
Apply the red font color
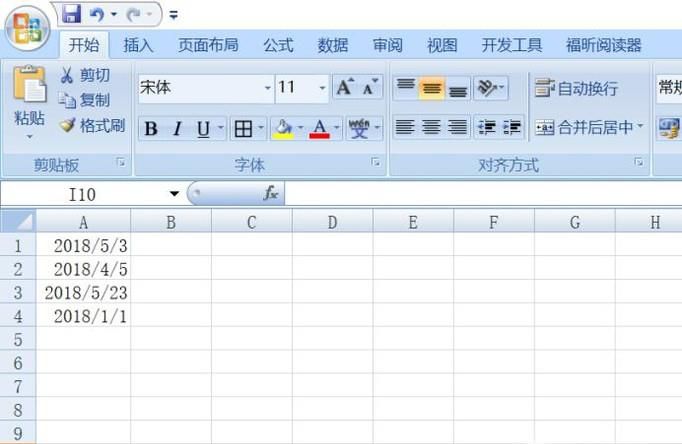coord(320,128)
